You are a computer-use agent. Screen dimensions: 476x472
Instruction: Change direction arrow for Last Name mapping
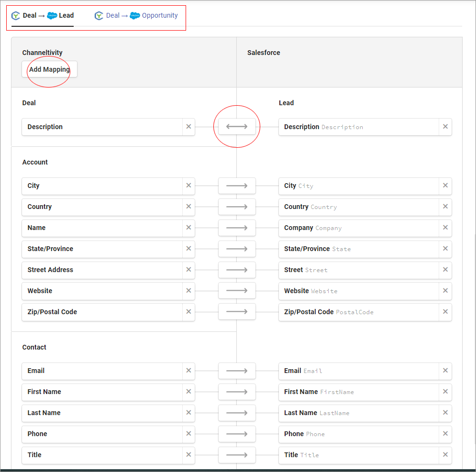coord(237,413)
